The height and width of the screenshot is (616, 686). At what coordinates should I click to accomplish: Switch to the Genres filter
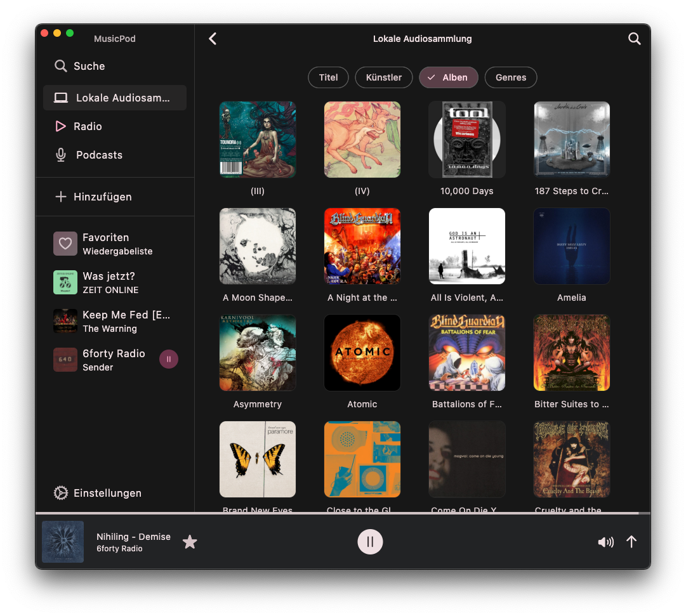(511, 77)
